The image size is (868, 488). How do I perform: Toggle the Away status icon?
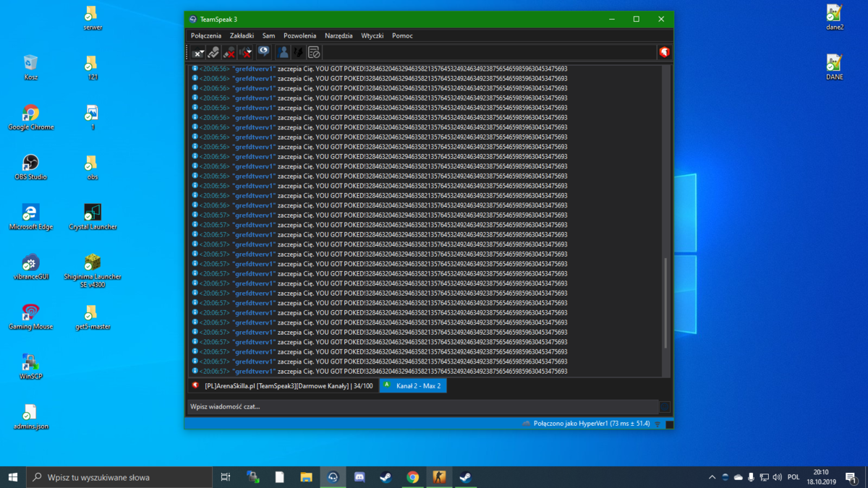point(213,52)
